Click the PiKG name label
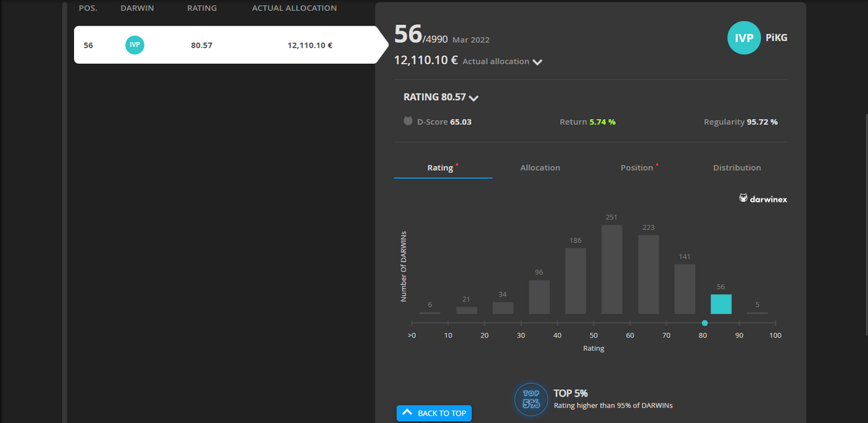 [x=776, y=38]
